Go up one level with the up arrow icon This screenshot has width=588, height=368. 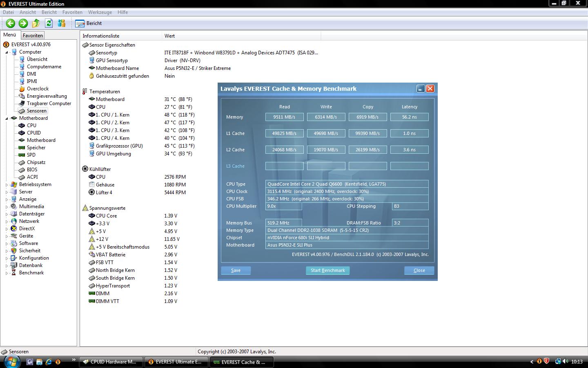[x=36, y=23]
